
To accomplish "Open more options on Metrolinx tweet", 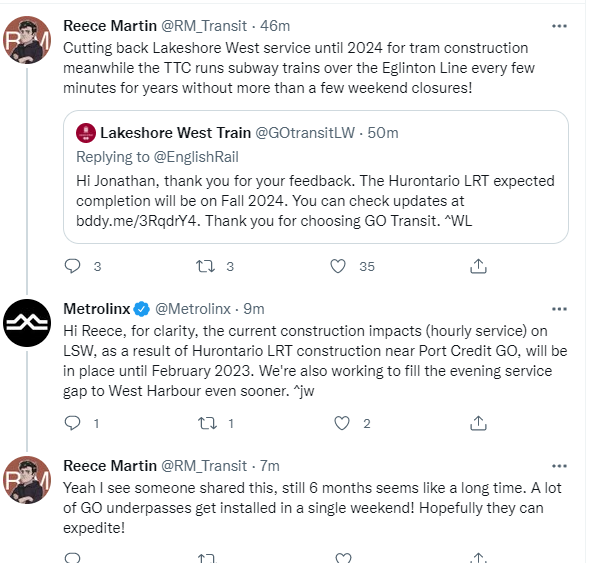I will (x=556, y=309).
